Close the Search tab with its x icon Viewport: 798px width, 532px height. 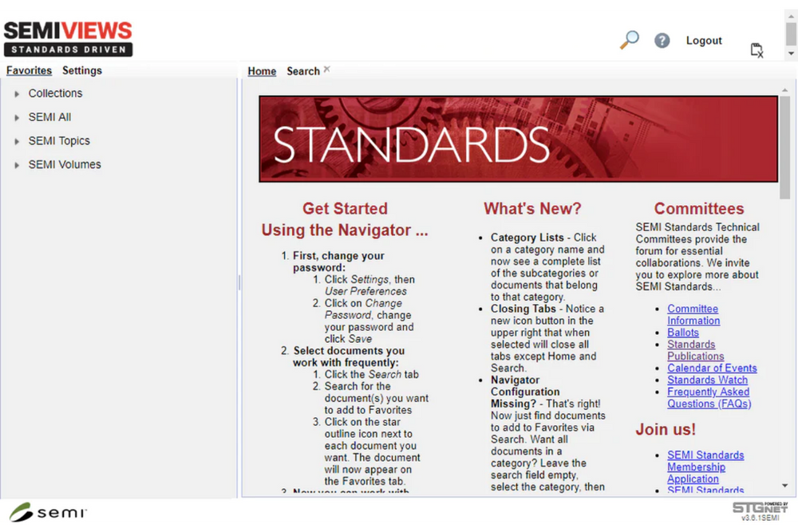coord(326,68)
